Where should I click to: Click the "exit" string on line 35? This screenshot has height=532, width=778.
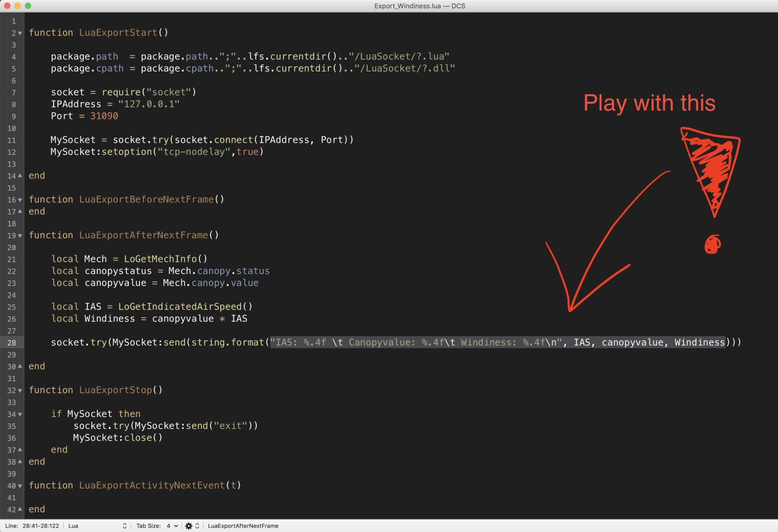pos(230,426)
